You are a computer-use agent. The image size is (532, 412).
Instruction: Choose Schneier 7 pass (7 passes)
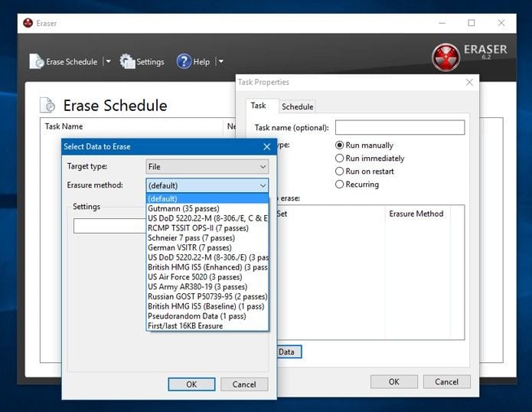coord(207,238)
